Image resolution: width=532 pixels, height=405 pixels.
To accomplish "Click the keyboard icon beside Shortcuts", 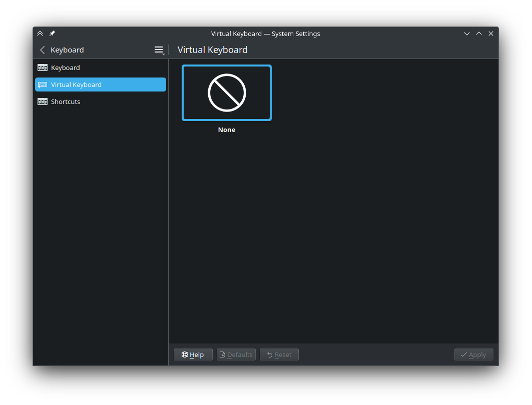I will pos(43,101).
